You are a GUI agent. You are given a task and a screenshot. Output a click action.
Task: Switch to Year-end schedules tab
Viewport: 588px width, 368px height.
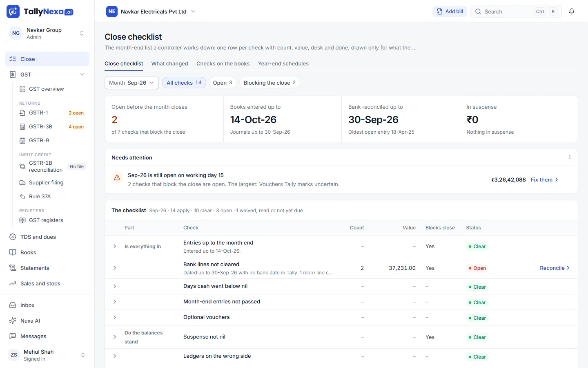click(x=283, y=64)
